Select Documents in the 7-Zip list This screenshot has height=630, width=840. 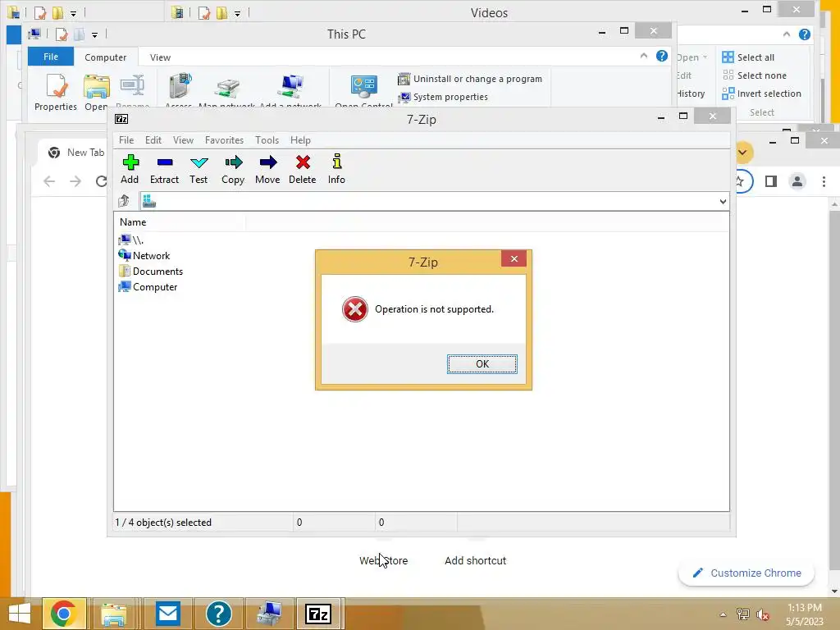(151, 271)
